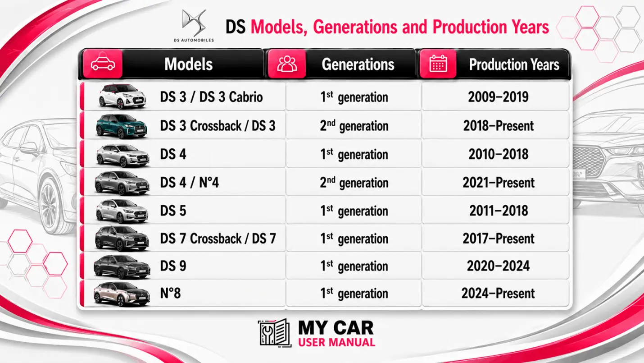Open the DS 5 car thumbnail
This screenshot has width=644, height=363.
122,211
